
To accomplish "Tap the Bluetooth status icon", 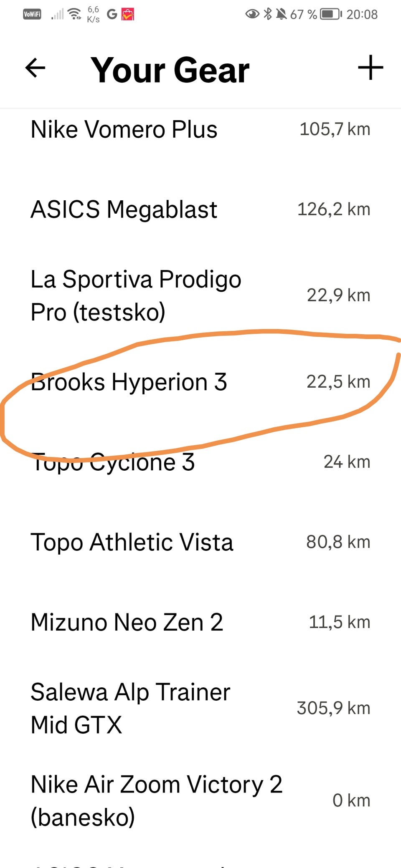I will (x=268, y=14).
